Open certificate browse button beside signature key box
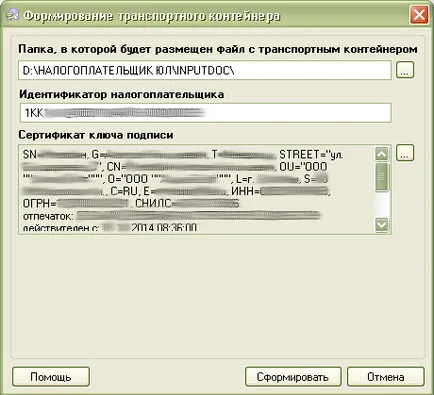 [x=405, y=153]
